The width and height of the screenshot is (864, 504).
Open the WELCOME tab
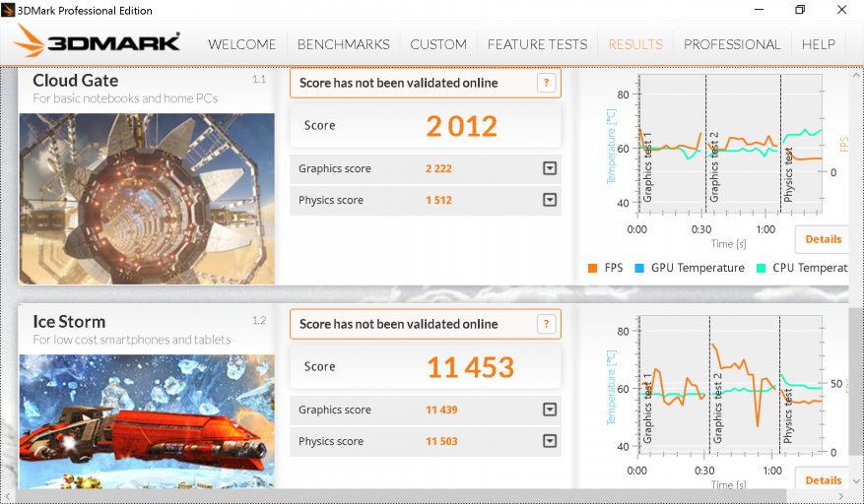tap(242, 44)
